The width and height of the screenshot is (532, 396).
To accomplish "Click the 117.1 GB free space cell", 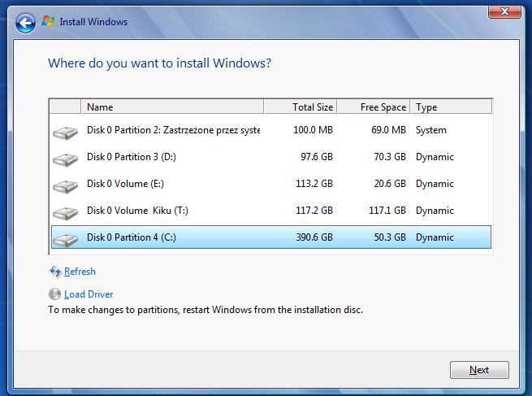I will coord(387,211).
